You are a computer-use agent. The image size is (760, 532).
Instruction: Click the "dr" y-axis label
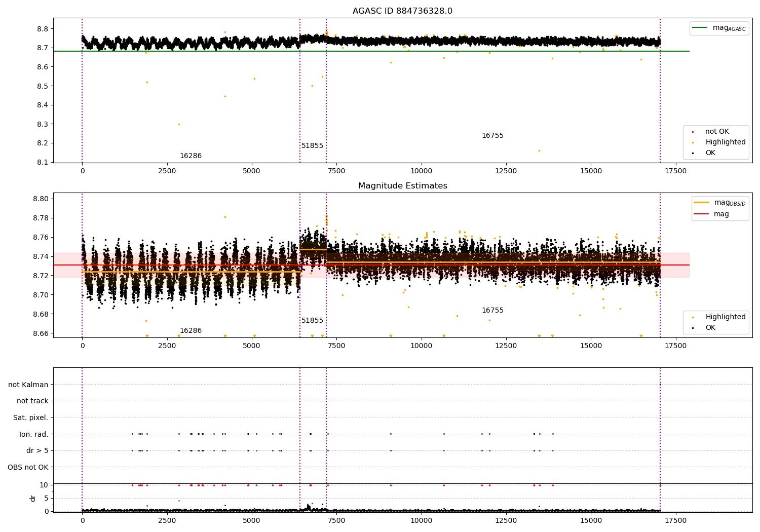(x=33, y=498)
